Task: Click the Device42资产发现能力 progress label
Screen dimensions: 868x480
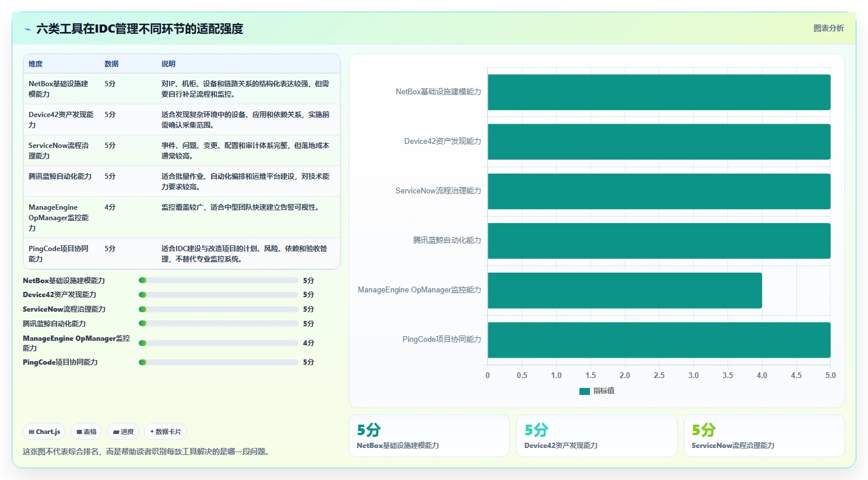Action: [x=59, y=295]
